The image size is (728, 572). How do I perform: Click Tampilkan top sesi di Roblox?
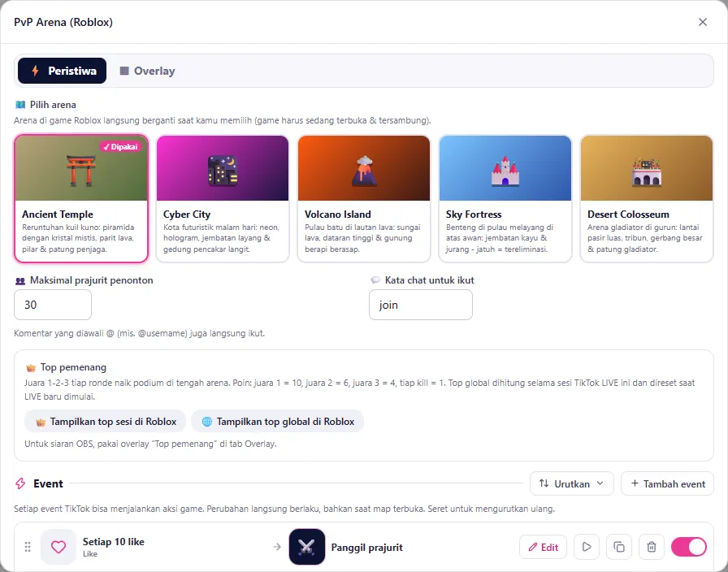pos(106,421)
